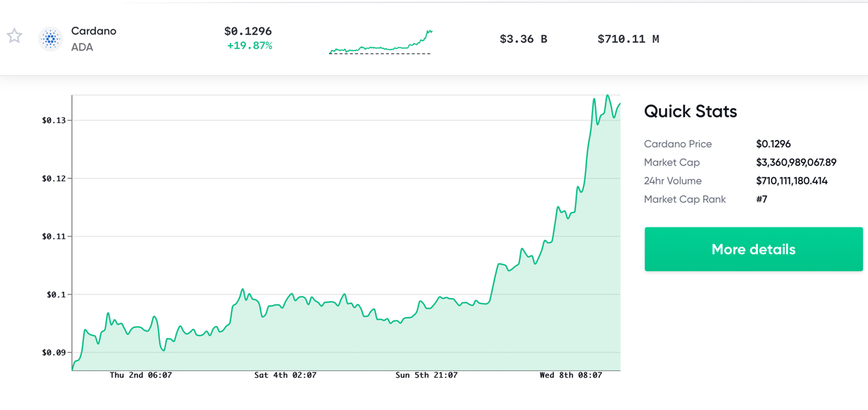Click the $710,111,180.414 volume value
Screen dimensions: 868x410
792,181
